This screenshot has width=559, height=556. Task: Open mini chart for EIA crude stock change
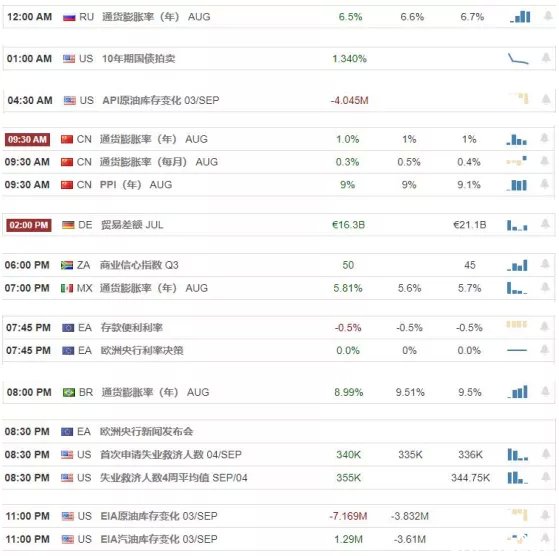pos(517,515)
